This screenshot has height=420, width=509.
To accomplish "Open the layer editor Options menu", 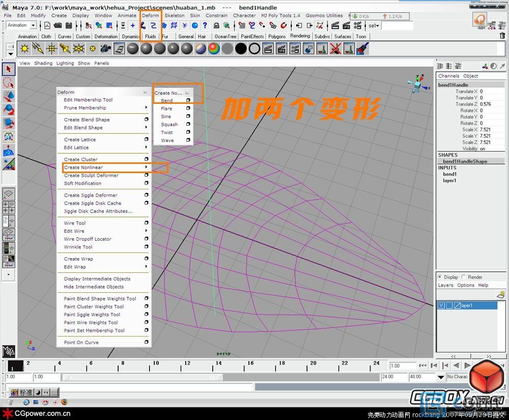I will (x=466, y=285).
